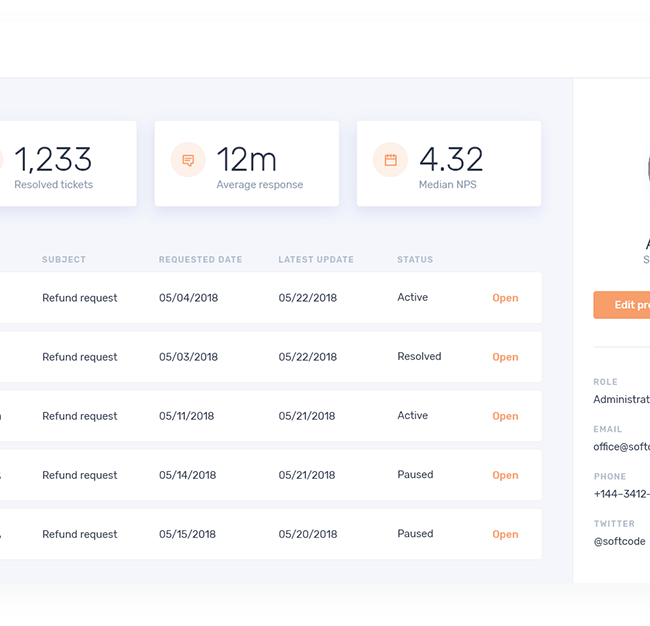
Task: Select the 4.32 Median NPS card
Action: point(449,164)
